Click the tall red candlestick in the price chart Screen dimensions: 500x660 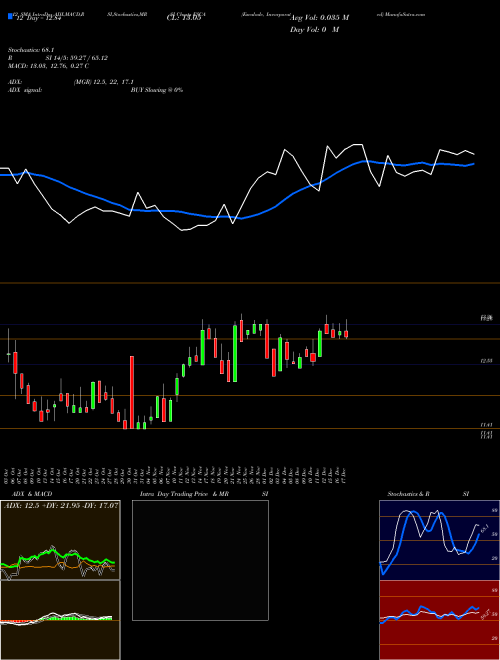tap(132, 392)
